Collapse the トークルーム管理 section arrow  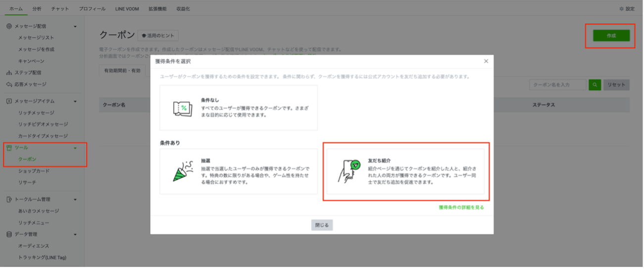click(75, 200)
